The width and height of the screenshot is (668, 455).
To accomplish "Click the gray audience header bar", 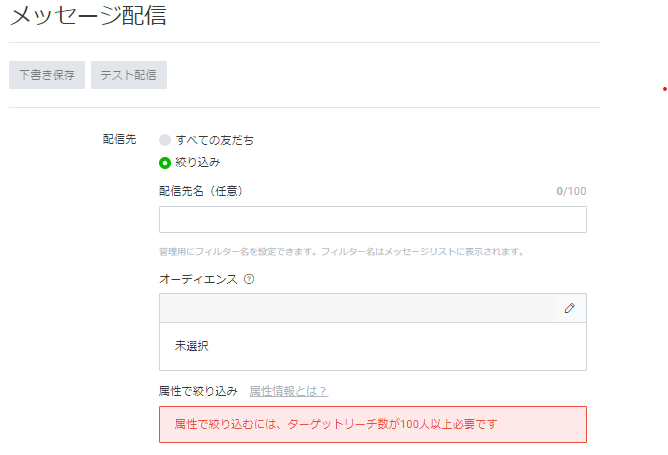I will (x=357, y=308).
